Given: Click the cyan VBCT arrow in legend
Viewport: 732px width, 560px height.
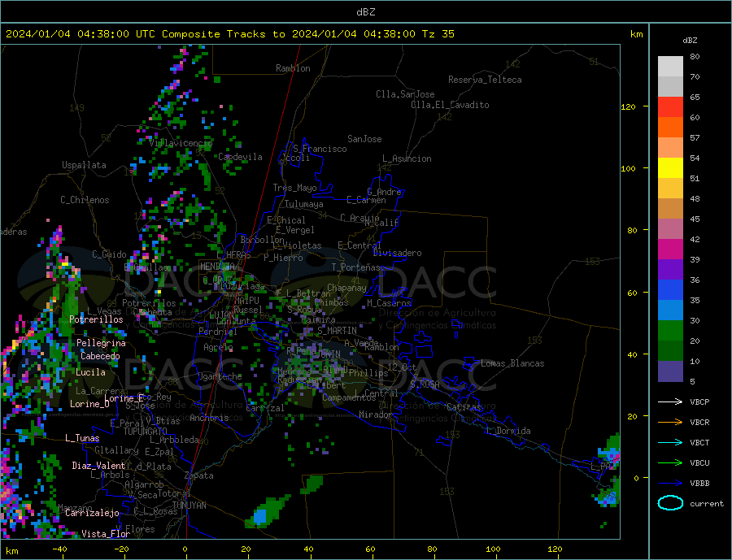Looking at the screenshot, I should tap(671, 442).
